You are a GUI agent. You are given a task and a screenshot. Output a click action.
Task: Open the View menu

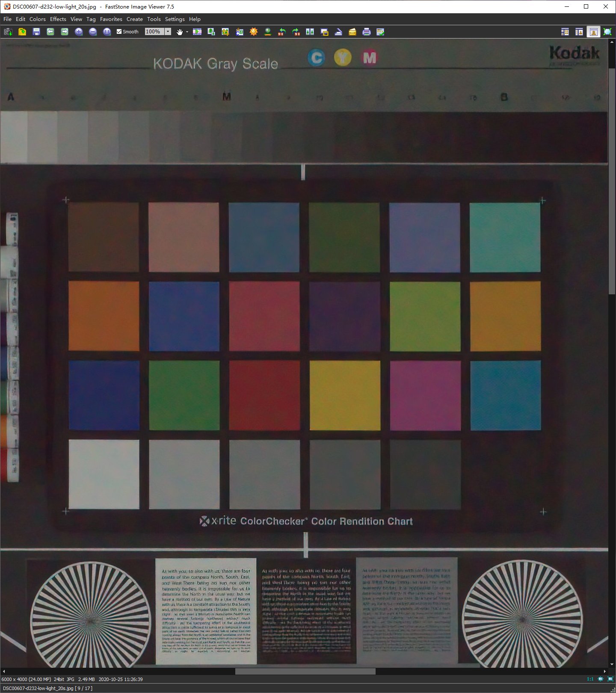(x=77, y=19)
